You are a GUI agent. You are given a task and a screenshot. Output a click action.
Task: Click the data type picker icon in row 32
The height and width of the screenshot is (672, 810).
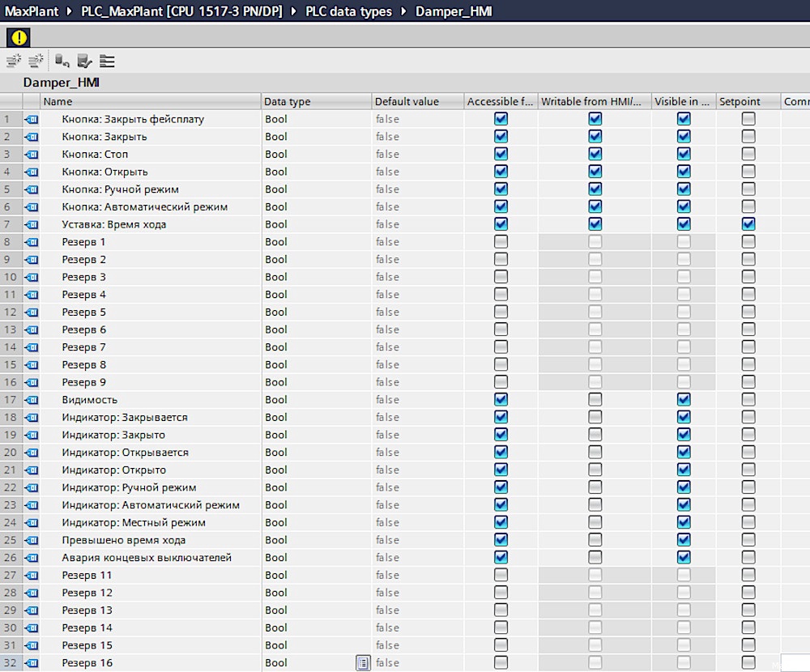(x=363, y=663)
